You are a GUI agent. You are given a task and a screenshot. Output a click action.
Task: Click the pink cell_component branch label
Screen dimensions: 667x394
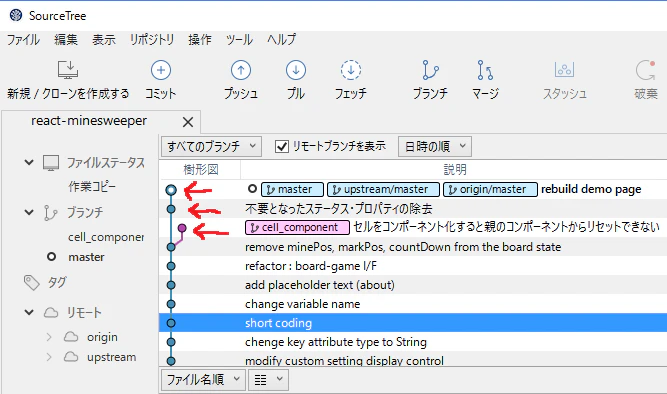pyautogui.click(x=297, y=228)
